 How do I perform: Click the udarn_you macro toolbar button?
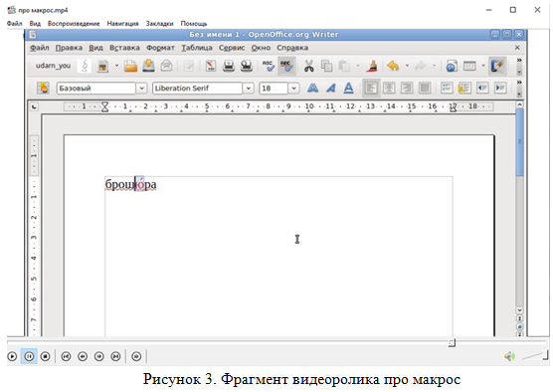pos(53,66)
